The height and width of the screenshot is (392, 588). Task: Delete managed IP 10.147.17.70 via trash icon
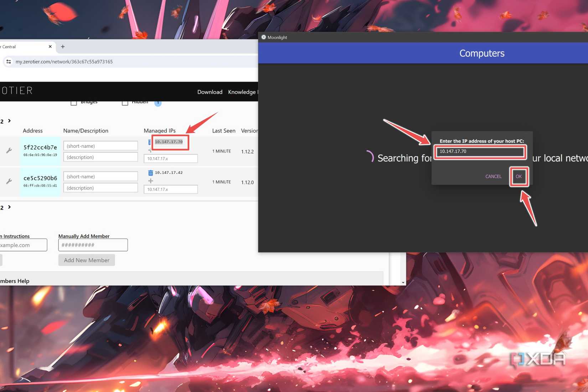[x=150, y=142]
